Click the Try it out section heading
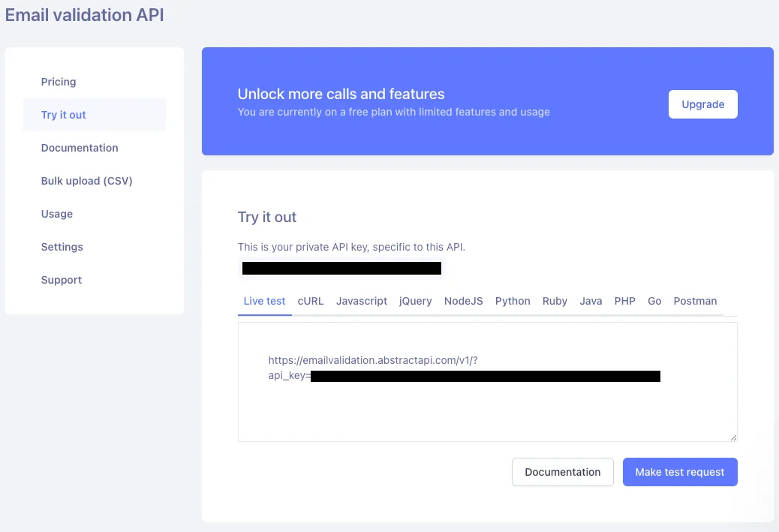Screen dimensions: 779x532 tap(266, 217)
